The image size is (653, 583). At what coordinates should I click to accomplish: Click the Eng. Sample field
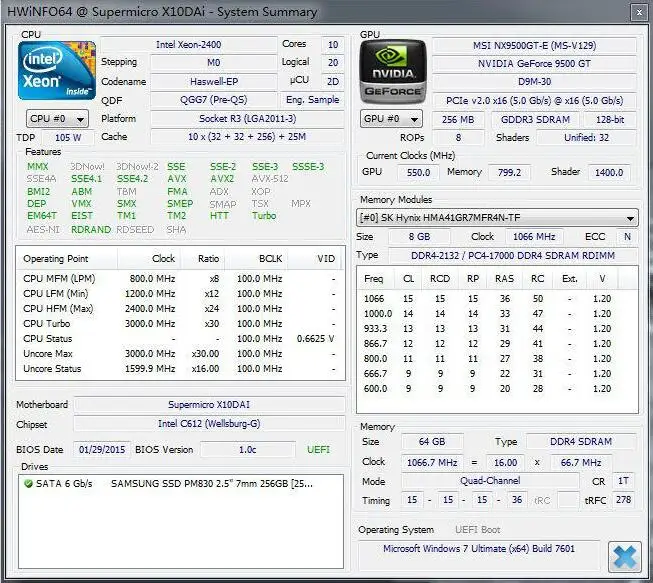(312, 100)
